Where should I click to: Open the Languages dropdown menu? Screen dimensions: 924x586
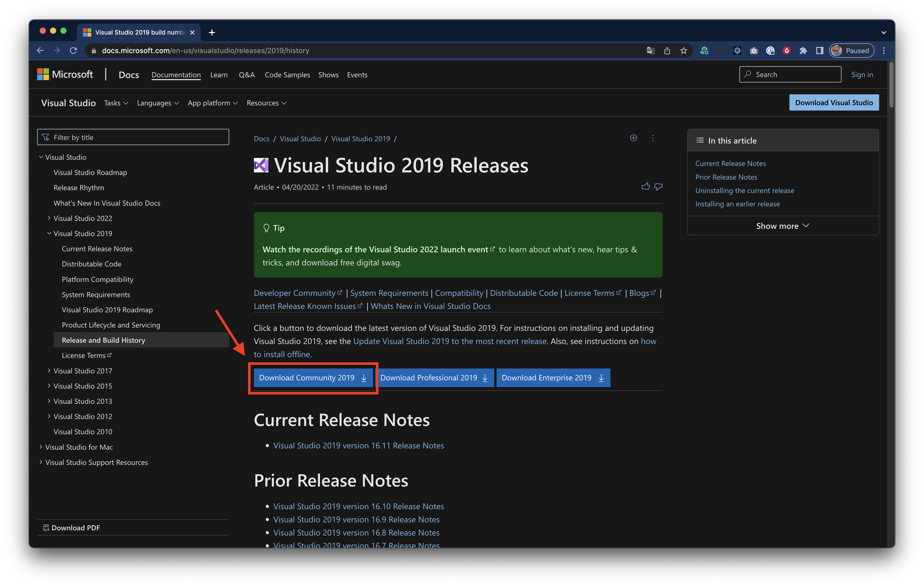(x=158, y=103)
